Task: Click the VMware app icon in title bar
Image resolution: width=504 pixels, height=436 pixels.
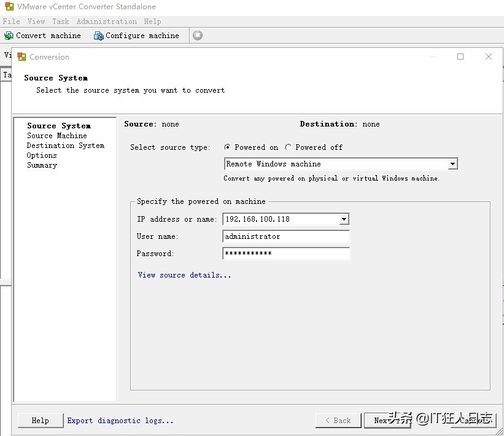Action: tap(9, 7)
